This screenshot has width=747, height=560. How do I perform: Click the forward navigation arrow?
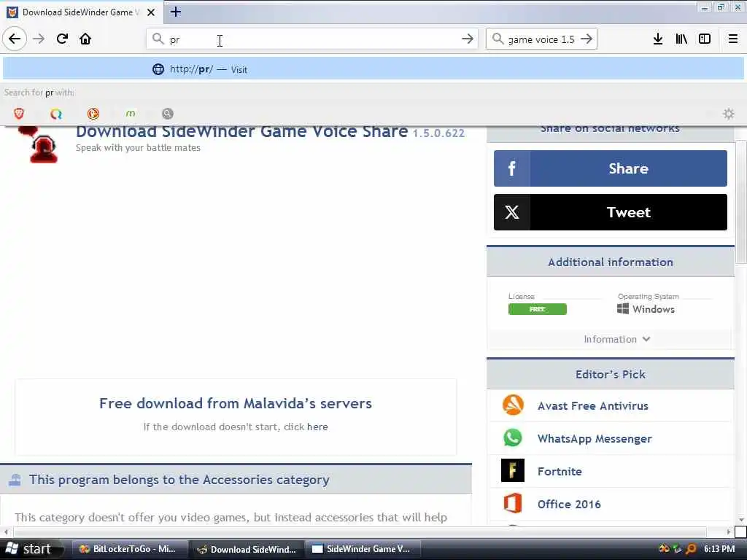pos(39,39)
